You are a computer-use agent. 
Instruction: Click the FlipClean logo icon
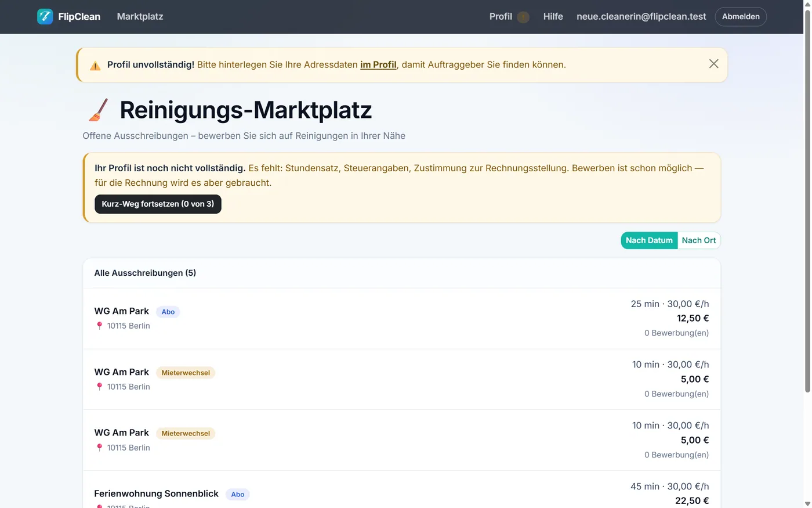45,16
